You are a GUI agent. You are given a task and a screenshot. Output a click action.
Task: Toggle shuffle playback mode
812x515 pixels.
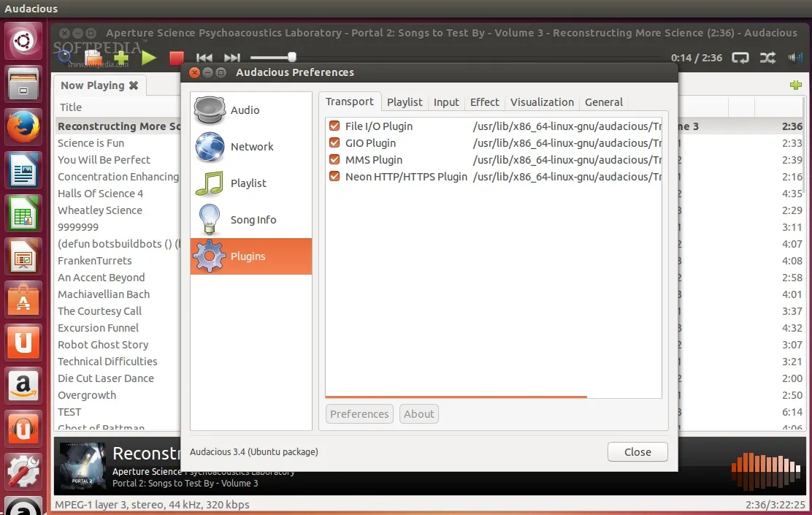[x=767, y=58]
